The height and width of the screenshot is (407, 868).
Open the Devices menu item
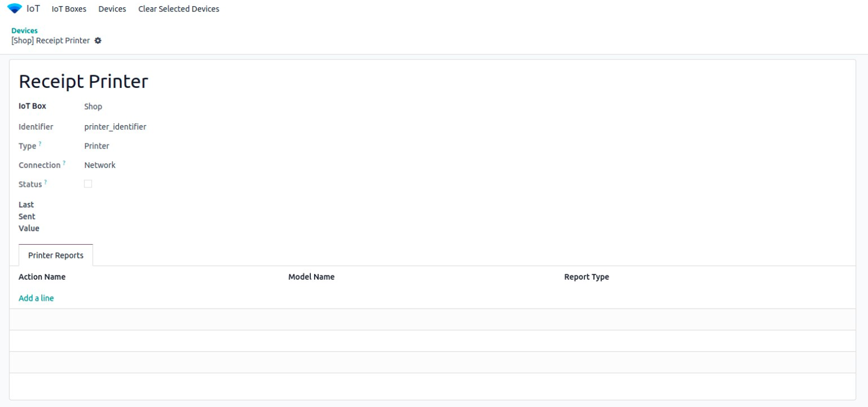point(112,9)
